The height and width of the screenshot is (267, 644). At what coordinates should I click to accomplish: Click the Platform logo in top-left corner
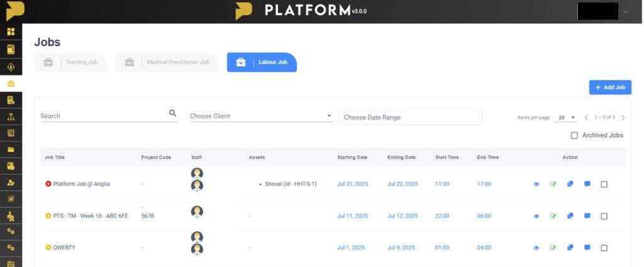click(x=11, y=11)
